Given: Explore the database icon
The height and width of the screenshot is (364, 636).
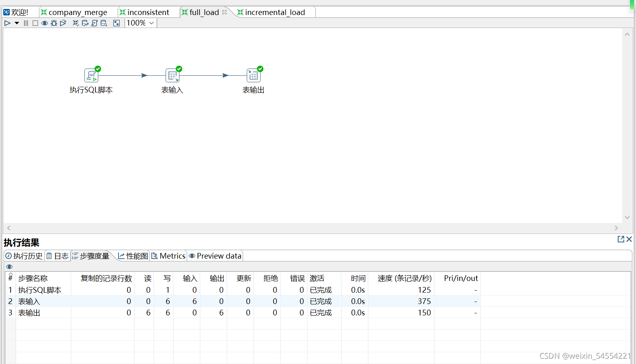Looking at the screenshot, I should point(104,23).
